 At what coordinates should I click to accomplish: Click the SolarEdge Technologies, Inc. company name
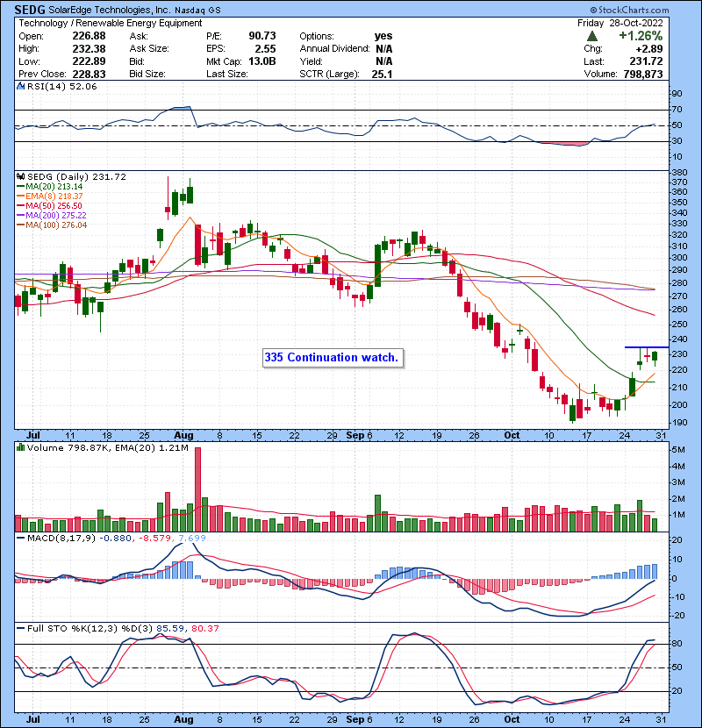pyautogui.click(x=110, y=10)
